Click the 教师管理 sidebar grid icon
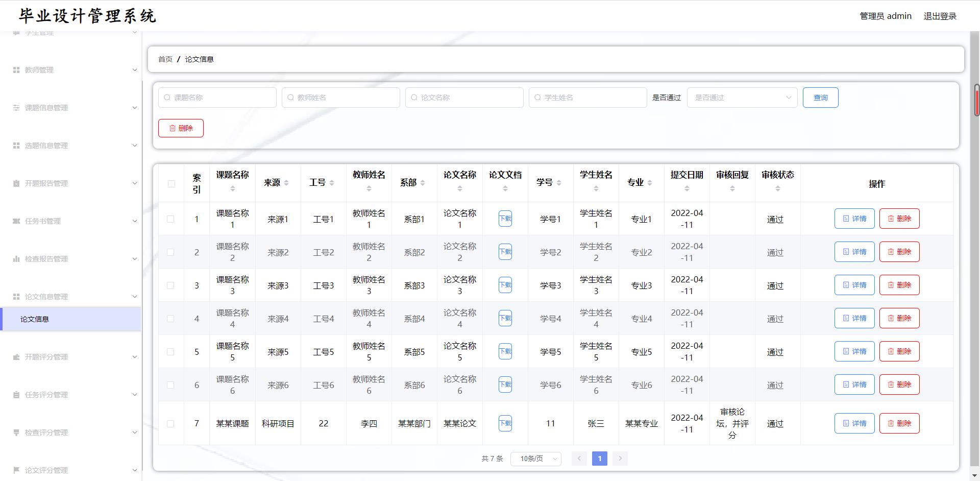This screenshot has height=481, width=980. click(x=16, y=70)
